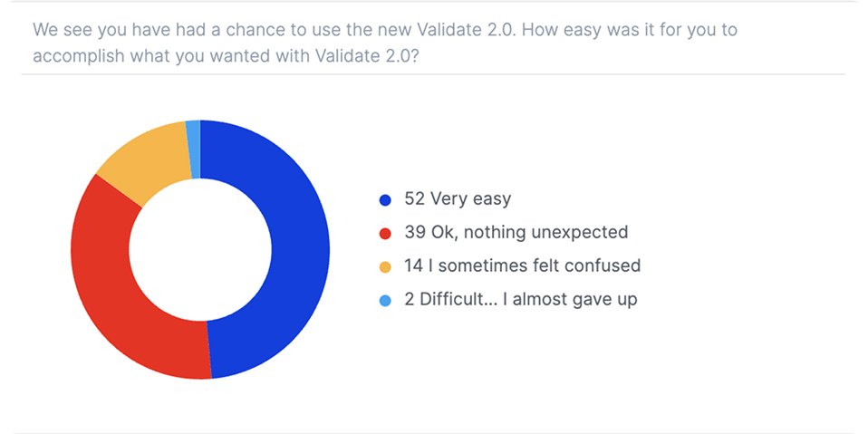Image resolution: width=868 pixels, height=434 pixels.
Task: Click the count 2 in the legend
Action: click(x=410, y=300)
